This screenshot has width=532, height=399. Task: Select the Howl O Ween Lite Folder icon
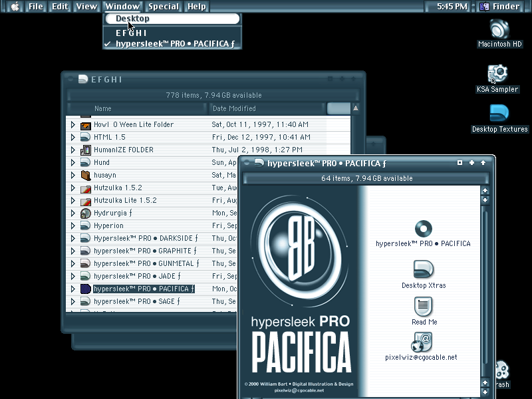tap(86, 125)
